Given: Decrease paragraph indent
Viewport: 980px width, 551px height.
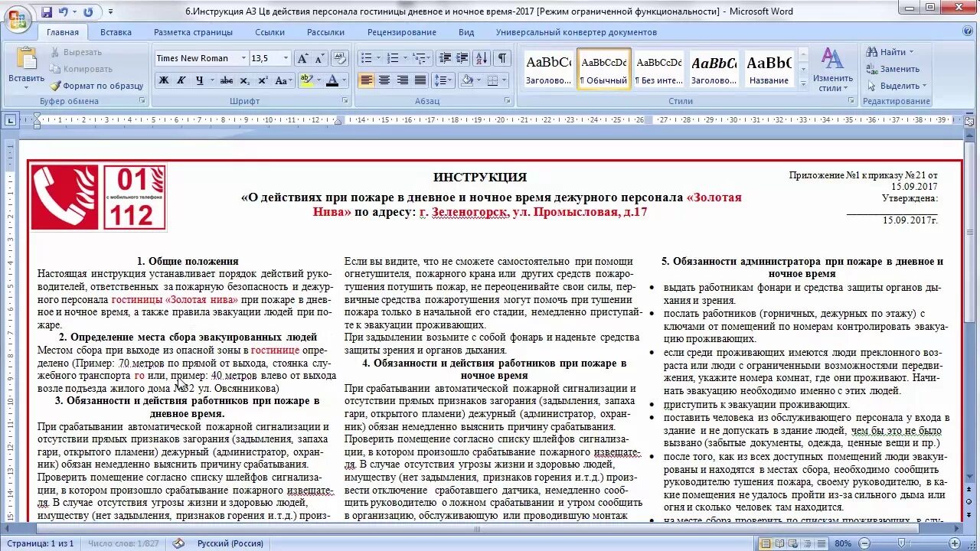Looking at the screenshot, I should (x=446, y=58).
